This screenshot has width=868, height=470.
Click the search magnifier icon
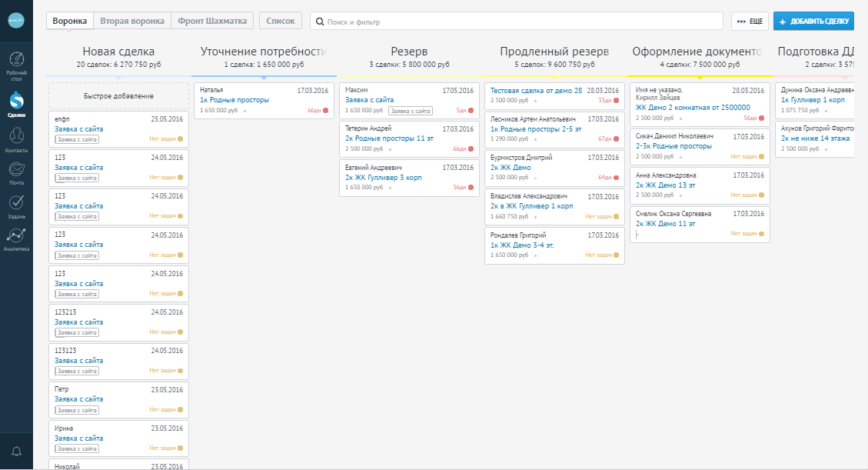[x=319, y=22]
